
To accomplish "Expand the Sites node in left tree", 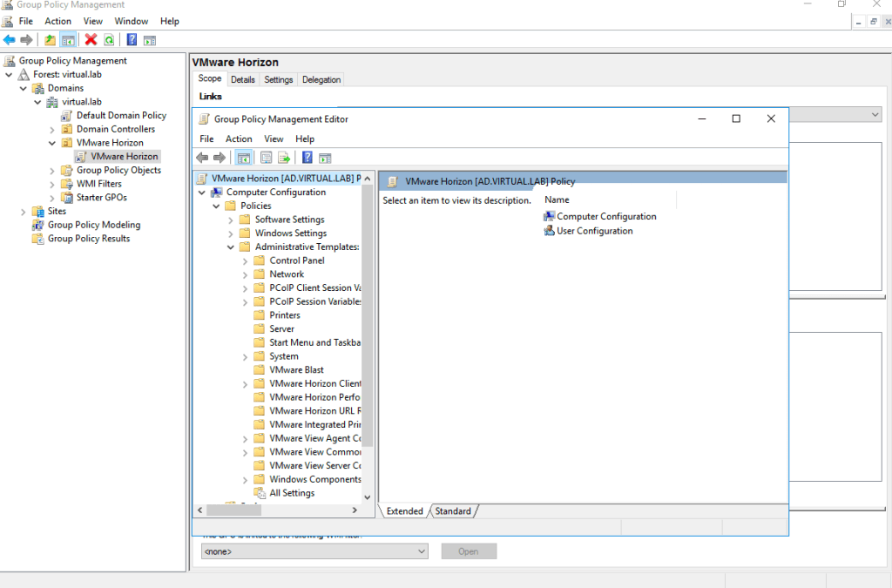I will (24, 212).
